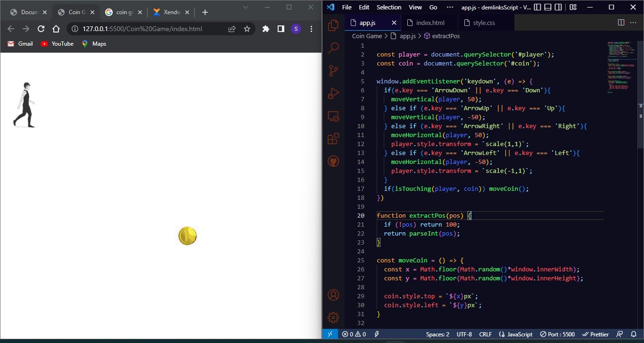Click the UTF-8 encoding indicator

point(464,334)
